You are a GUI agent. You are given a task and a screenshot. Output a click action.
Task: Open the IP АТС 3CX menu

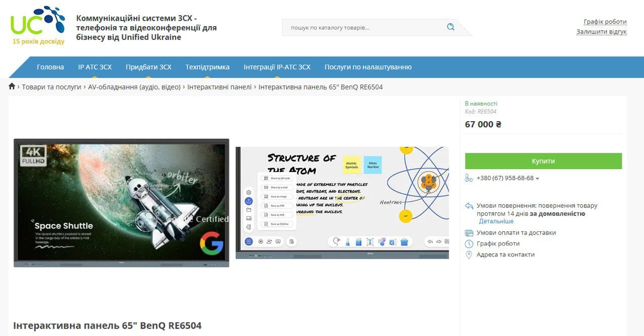click(95, 67)
